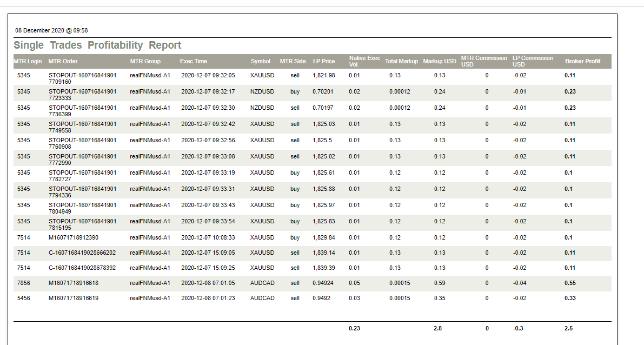Select the Symbol column header
Screen dimensions: 644x345
click(x=260, y=61)
